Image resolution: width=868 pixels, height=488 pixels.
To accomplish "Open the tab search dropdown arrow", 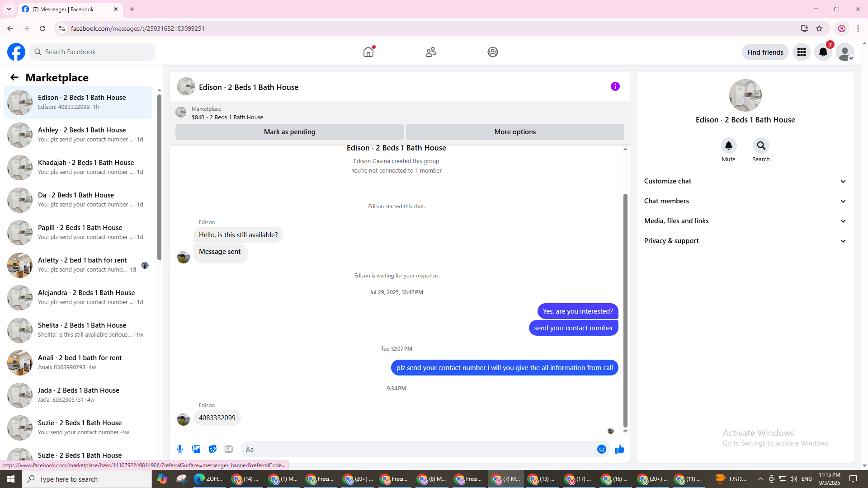I will coord(9,9).
